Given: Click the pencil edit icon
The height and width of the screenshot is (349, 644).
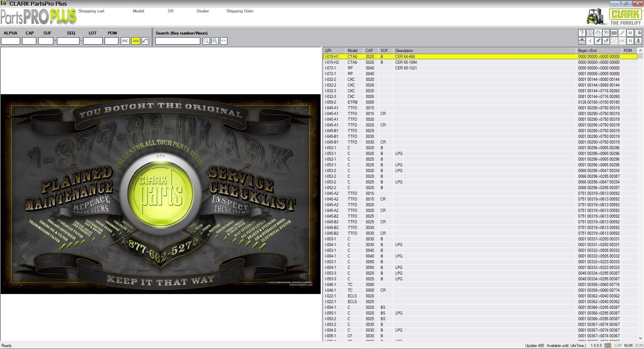Looking at the screenshot, I should pos(622,33).
